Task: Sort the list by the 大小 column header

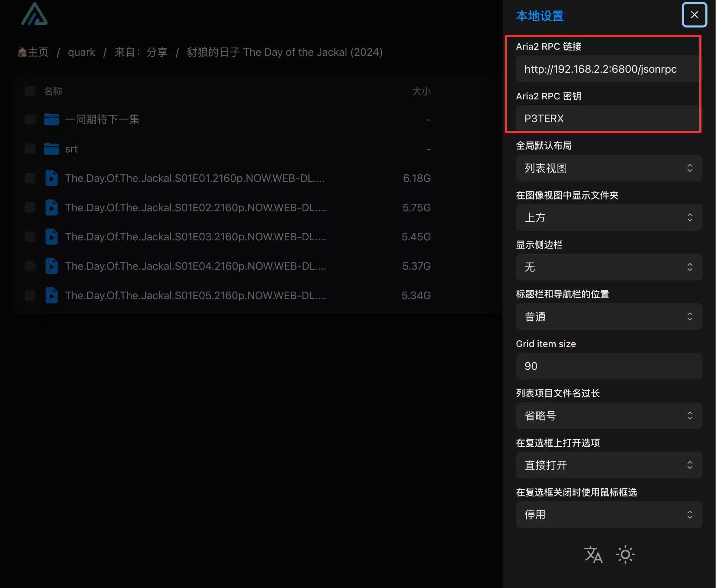Action: 421,91
